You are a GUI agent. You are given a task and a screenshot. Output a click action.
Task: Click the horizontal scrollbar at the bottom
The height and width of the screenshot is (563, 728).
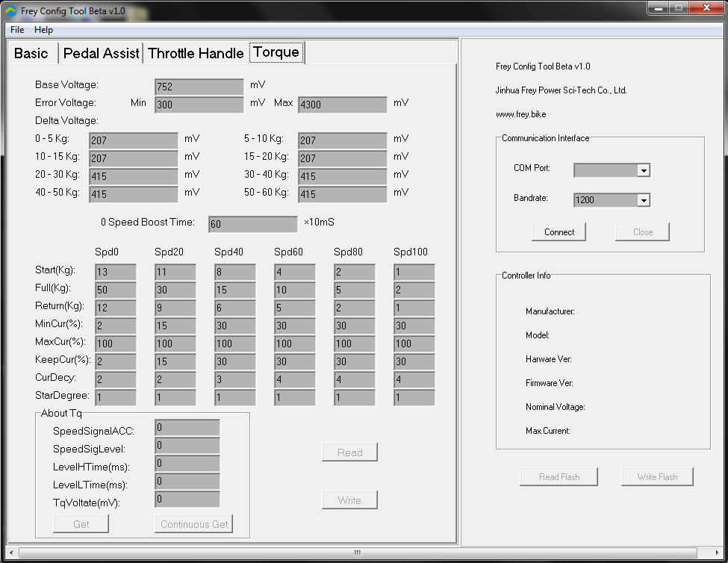tap(357, 553)
